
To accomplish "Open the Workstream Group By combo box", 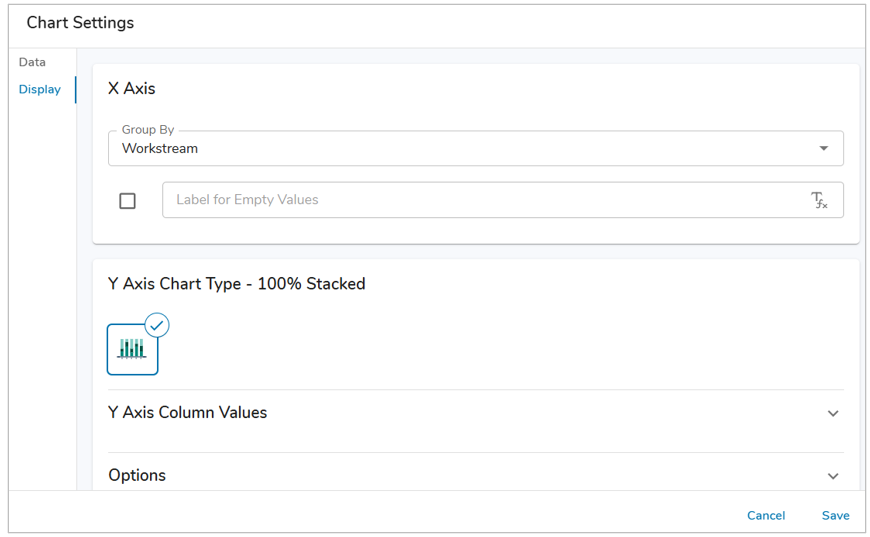I will click(476, 148).
